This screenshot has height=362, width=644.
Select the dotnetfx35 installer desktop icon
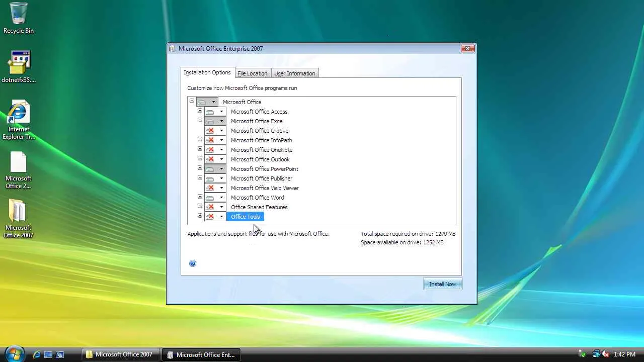[19, 67]
